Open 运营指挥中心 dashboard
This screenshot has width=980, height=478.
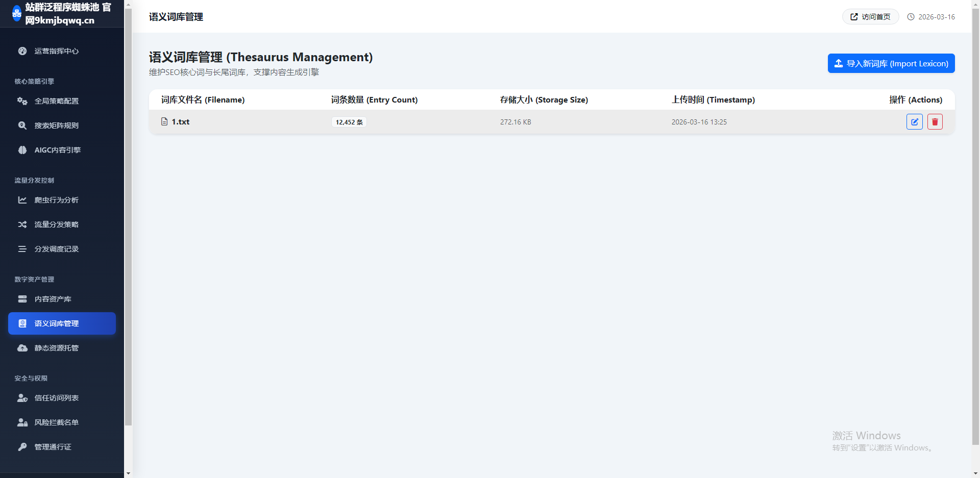[56, 51]
